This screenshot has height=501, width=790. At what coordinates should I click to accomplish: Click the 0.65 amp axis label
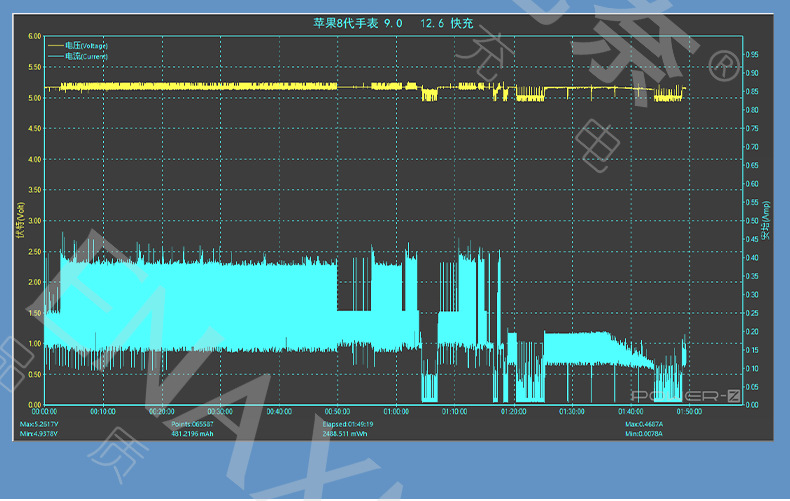click(752, 165)
